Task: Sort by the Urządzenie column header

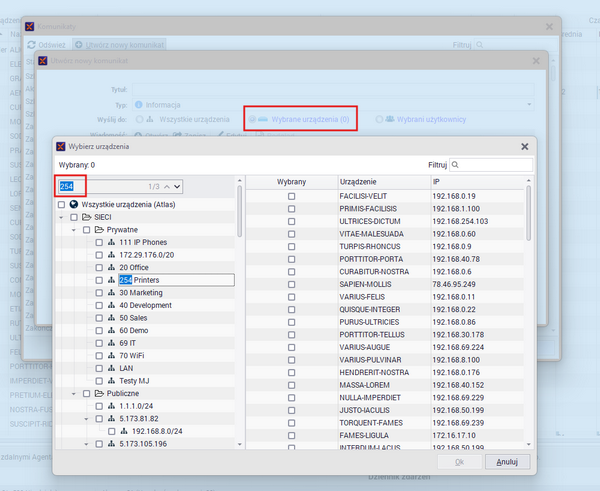Action: coord(385,182)
